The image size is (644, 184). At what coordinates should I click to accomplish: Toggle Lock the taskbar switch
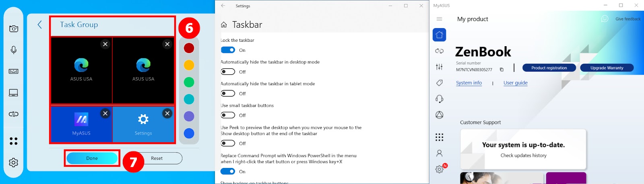(x=228, y=50)
